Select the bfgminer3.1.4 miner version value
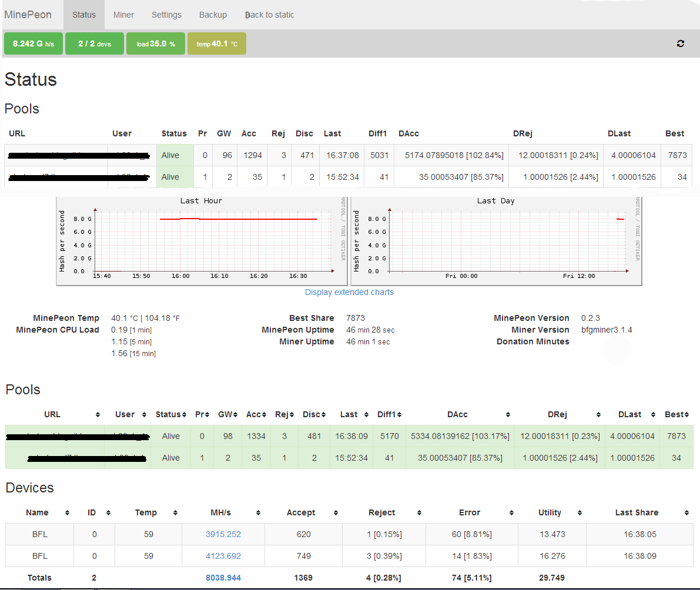 [x=607, y=330]
